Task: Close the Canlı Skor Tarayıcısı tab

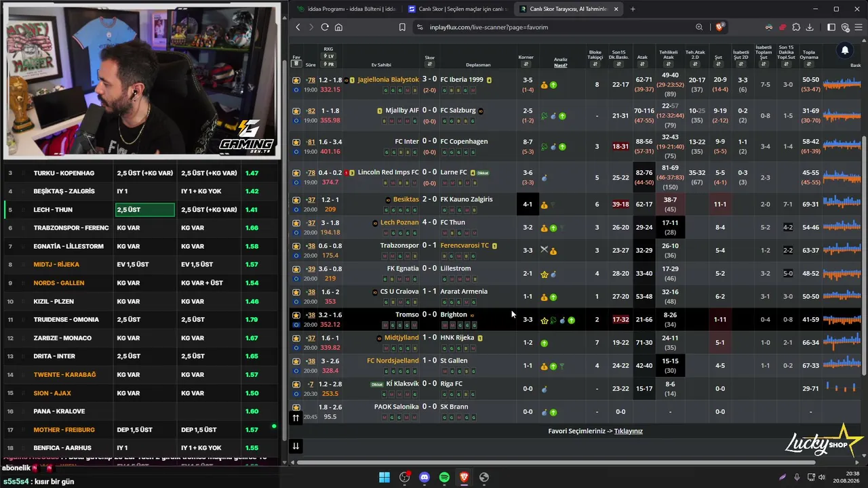Action: pyautogui.click(x=616, y=9)
